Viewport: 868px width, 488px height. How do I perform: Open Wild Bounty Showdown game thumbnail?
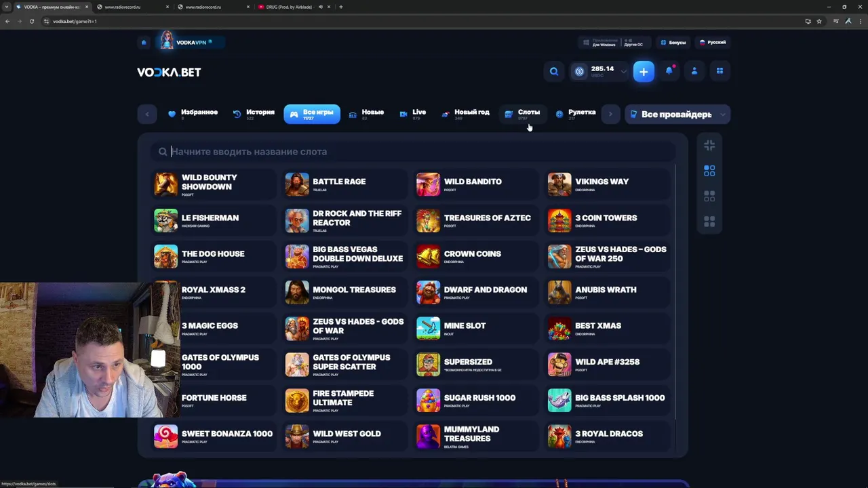pos(165,184)
